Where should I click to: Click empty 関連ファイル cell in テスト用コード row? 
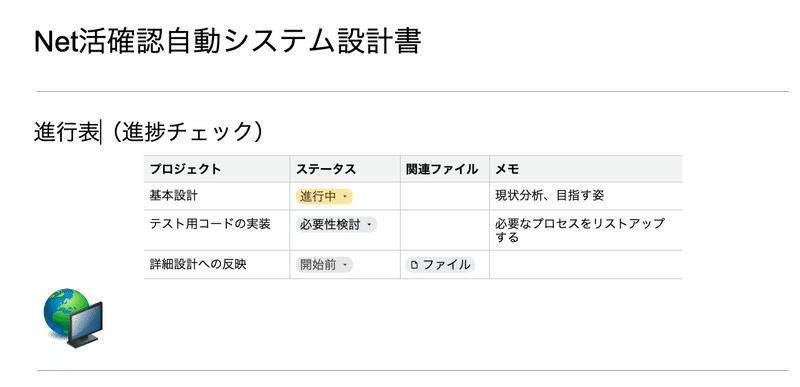coord(445,230)
